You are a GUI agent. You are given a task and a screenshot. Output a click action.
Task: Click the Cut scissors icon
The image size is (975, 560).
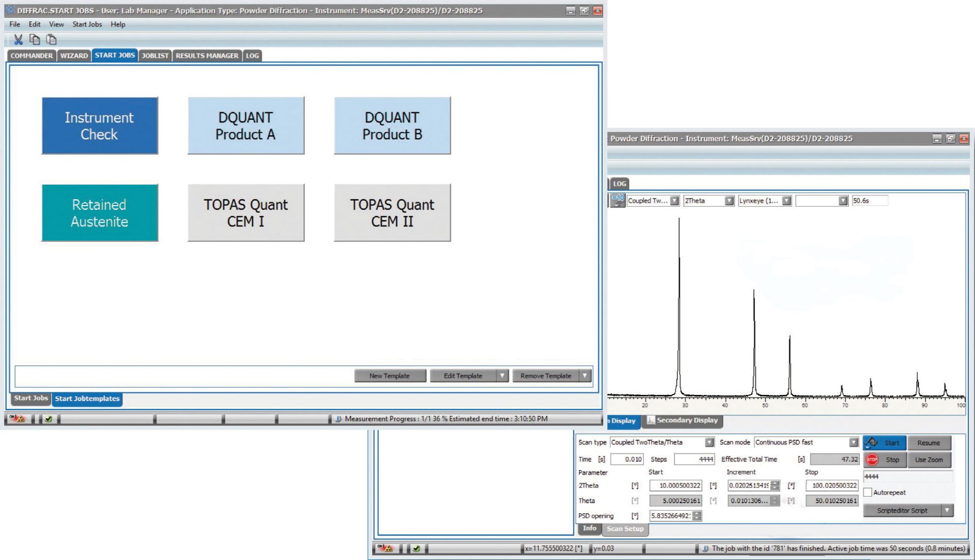click(18, 40)
